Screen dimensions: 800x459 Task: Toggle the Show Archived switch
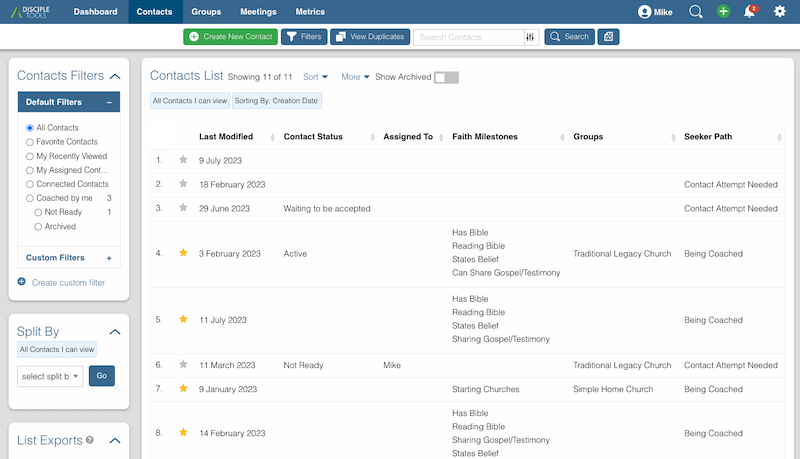click(445, 77)
